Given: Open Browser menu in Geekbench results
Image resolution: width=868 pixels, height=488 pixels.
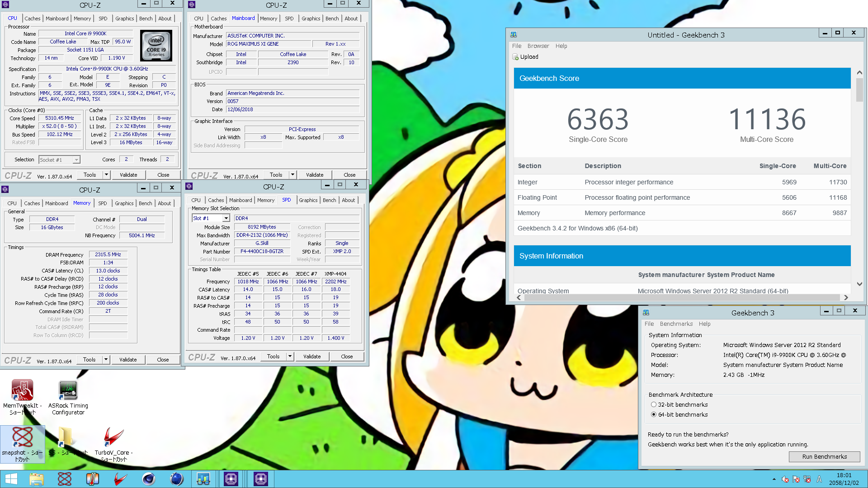Looking at the screenshot, I should (x=538, y=46).
